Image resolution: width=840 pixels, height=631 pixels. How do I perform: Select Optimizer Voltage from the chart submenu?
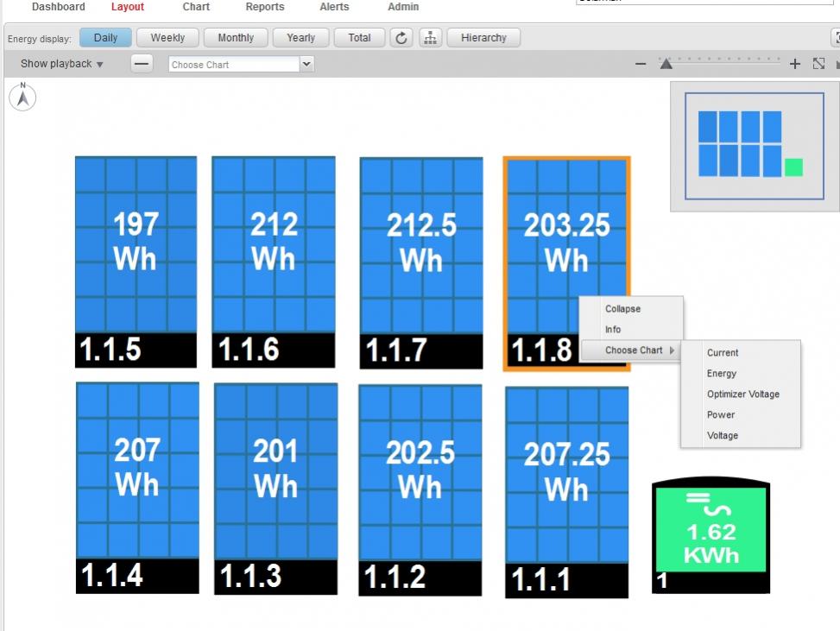[742, 394]
